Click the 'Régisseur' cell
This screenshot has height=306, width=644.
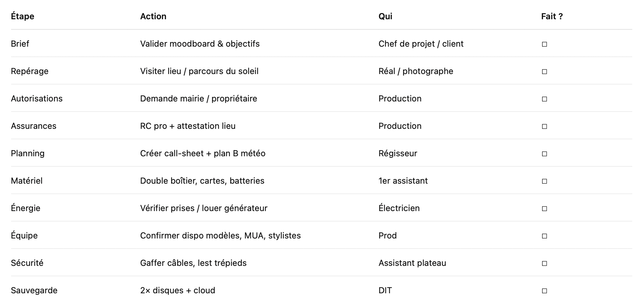pyautogui.click(x=398, y=153)
